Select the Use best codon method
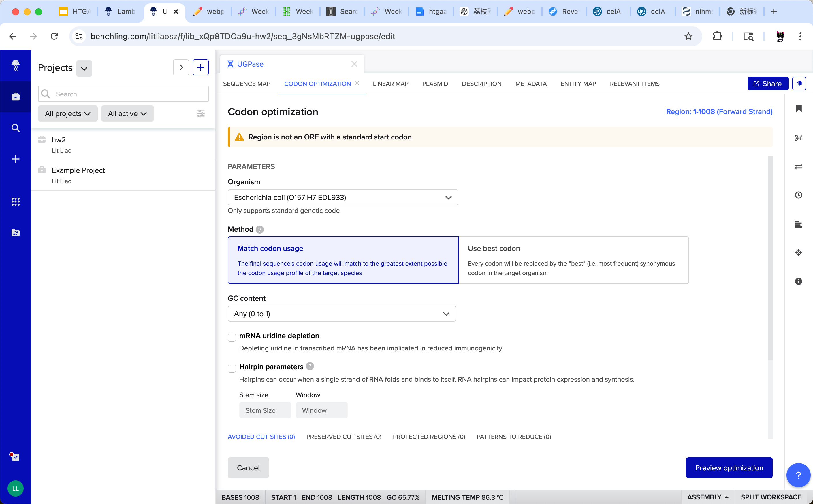Screen dimensions: 813x504 coord(573,260)
